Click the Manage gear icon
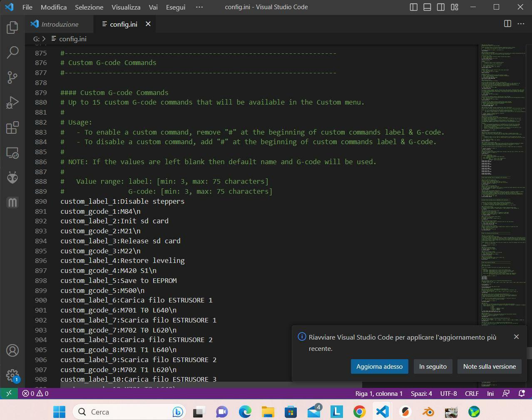The width and height of the screenshot is (532, 420). [12, 375]
